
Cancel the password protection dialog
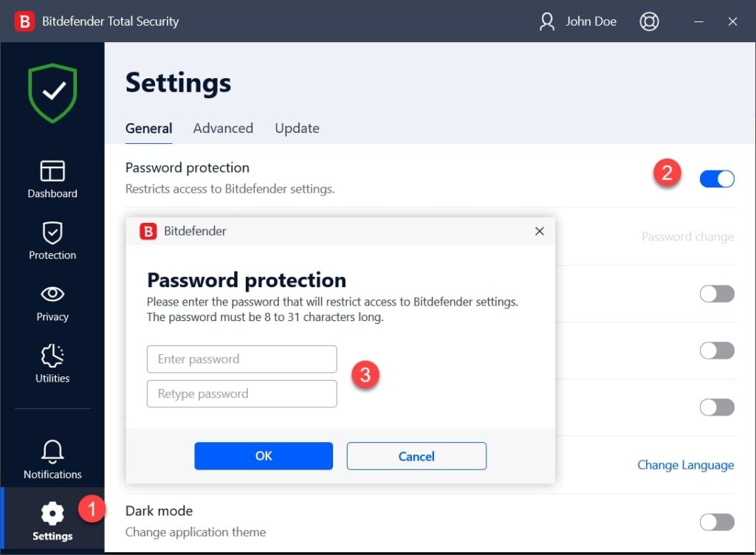pyautogui.click(x=416, y=455)
